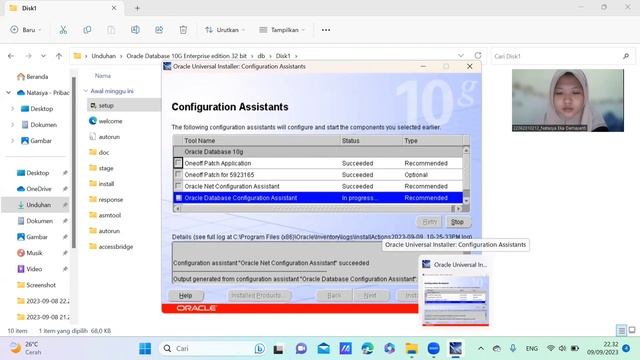
Task: Refresh the Disk1 folder view
Action: click(x=478, y=55)
